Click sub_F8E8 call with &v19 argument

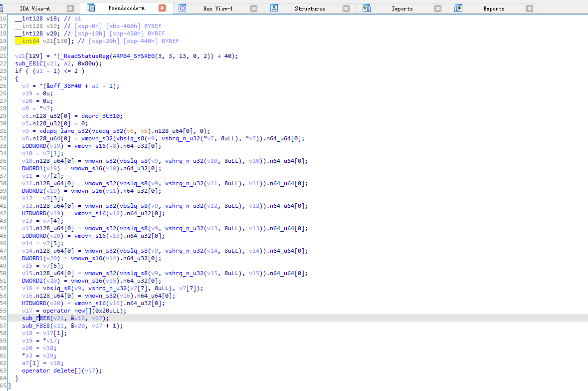tap(35, 318)
